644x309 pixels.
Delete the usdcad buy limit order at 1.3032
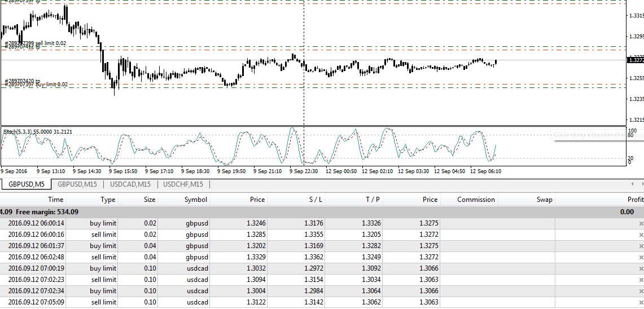[x=641, y=268]
